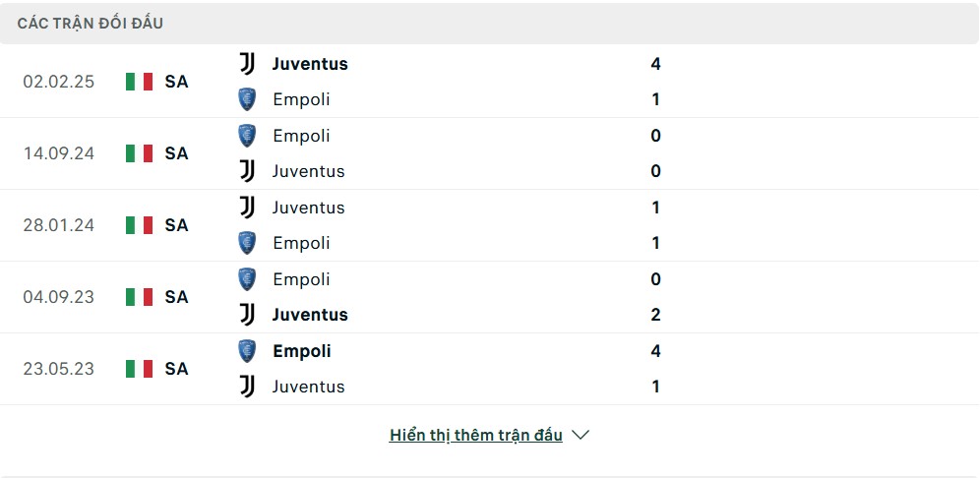Click Juventus crest in 14.09.24 match
Screen dimensions: 980x478
click(247, 171)
